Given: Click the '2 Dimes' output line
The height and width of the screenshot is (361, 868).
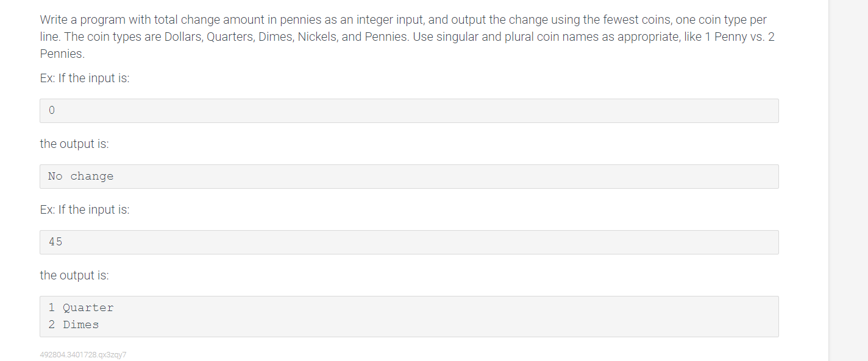Looking at the screenshot, I should pyautogui.click(x=74, y=325).
